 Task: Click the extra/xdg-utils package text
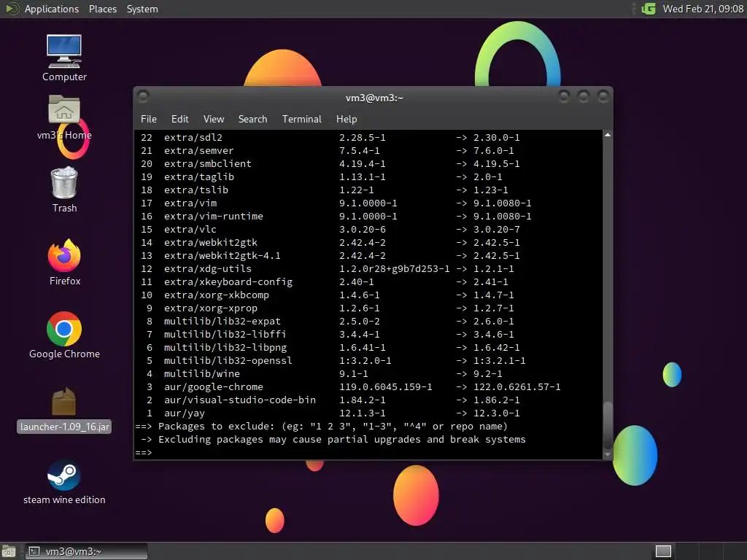[208, 269]
